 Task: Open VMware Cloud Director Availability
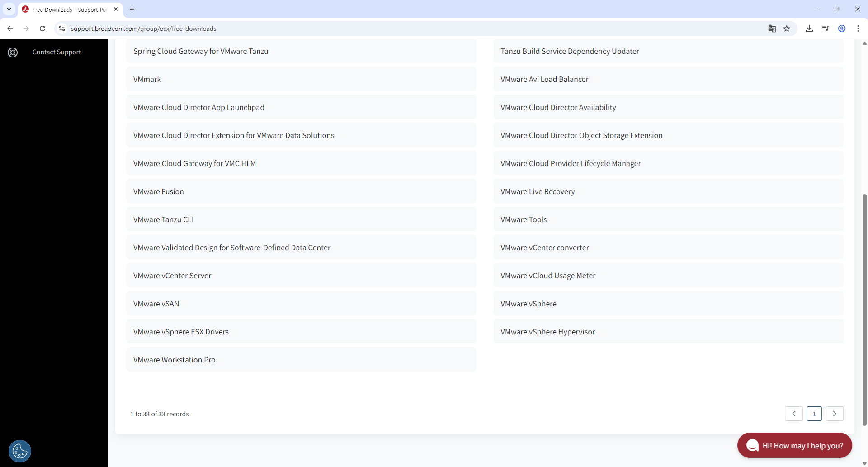(x=669, y=107)
